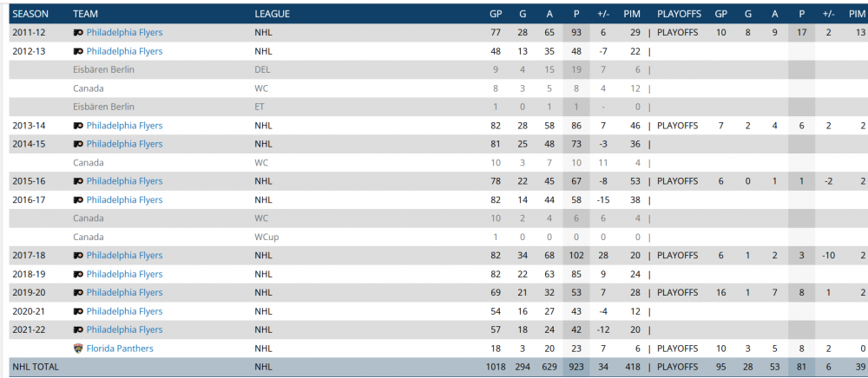Click the LEAGUE column header
The height and width of the screenshot is (378, 868).
[272, 14]
